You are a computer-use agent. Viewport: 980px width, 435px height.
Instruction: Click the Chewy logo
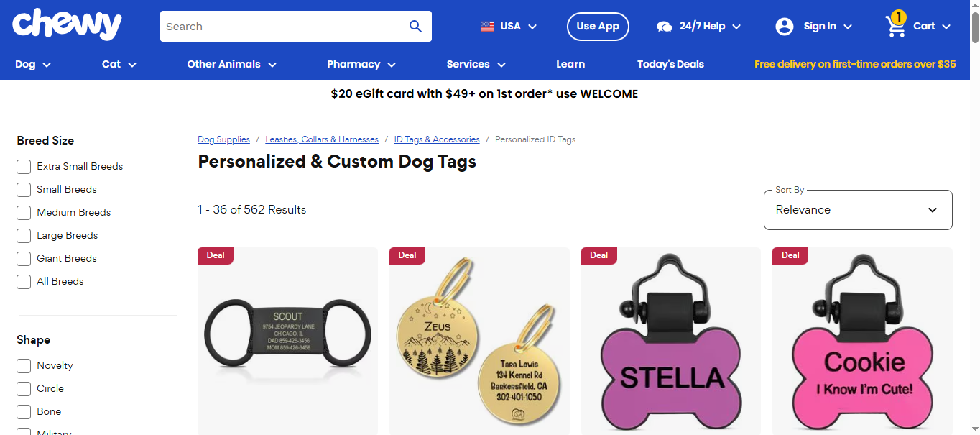tap(67, 25)
